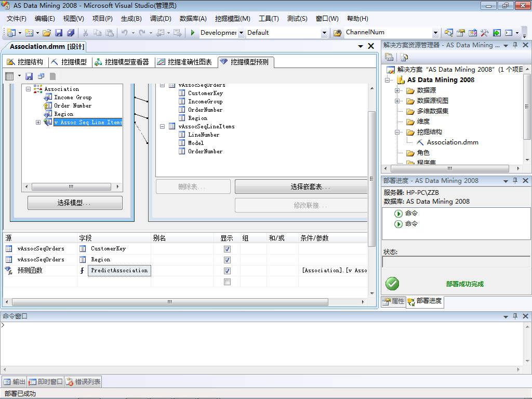Click the Properties icon in Solution Explorer
This screenshot has height=399, width=532.
[389, 57]
